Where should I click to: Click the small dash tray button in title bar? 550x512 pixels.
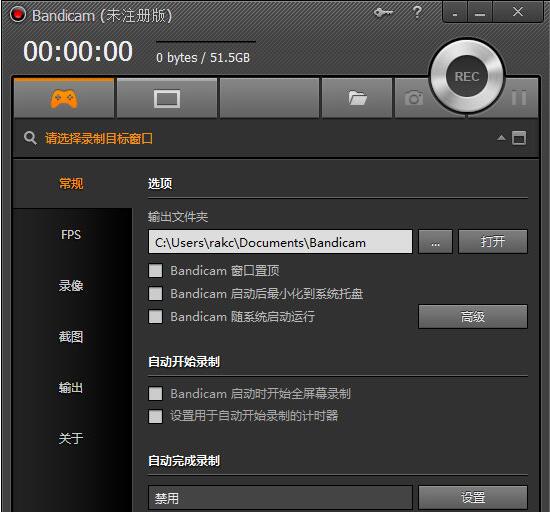tap(455, 13)
